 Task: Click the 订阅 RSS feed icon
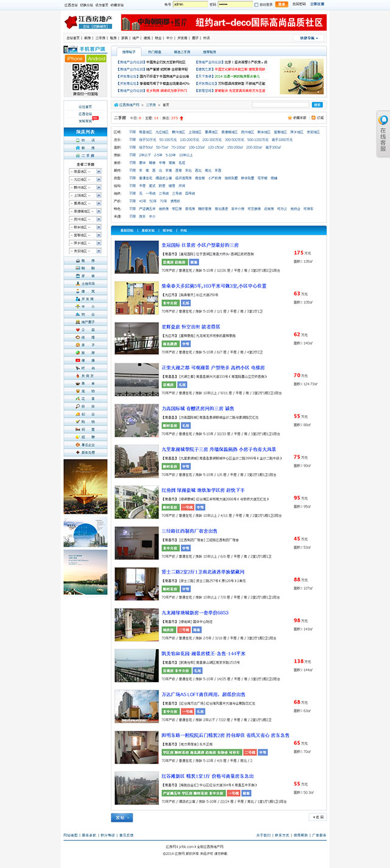(x=314, y=117)
